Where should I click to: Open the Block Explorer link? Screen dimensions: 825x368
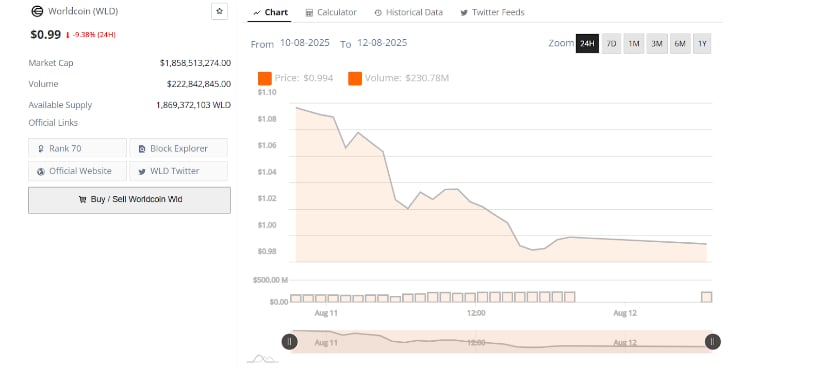[178, 148]
